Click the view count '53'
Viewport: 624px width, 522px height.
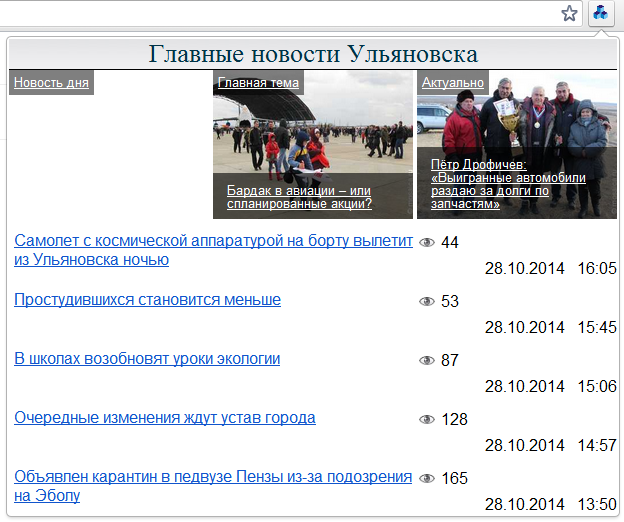point(450,301)
